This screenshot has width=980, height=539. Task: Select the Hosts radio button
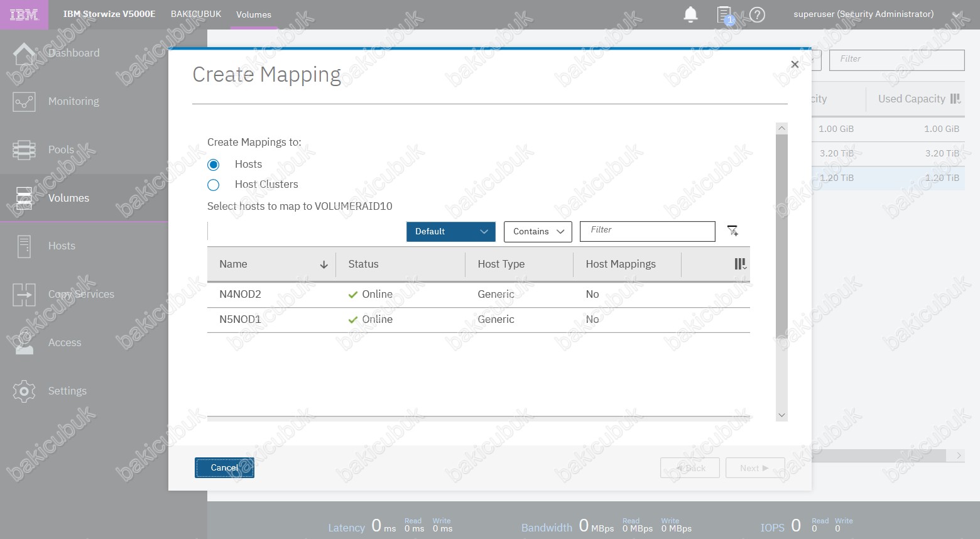(214, 165)
